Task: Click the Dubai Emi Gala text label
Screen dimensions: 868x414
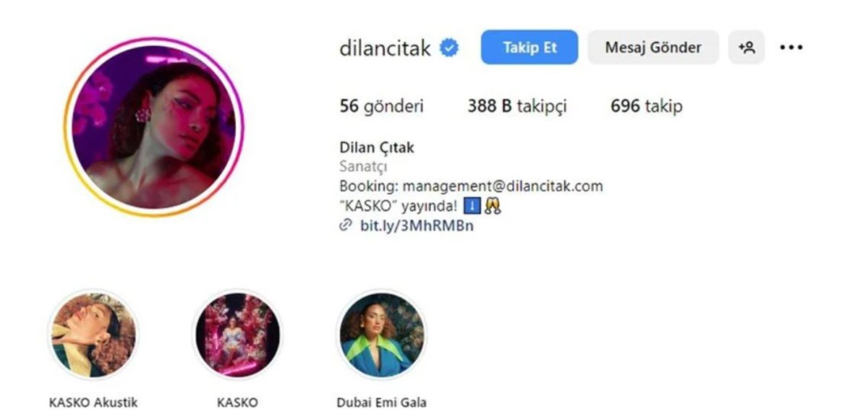Action: 382,402
